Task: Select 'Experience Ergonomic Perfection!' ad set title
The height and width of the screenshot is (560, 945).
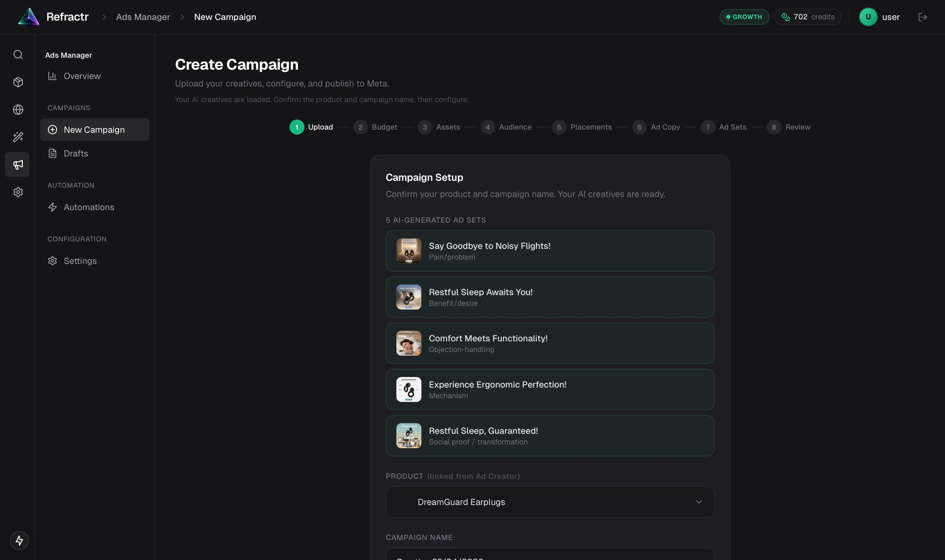Action: (497, 384)
